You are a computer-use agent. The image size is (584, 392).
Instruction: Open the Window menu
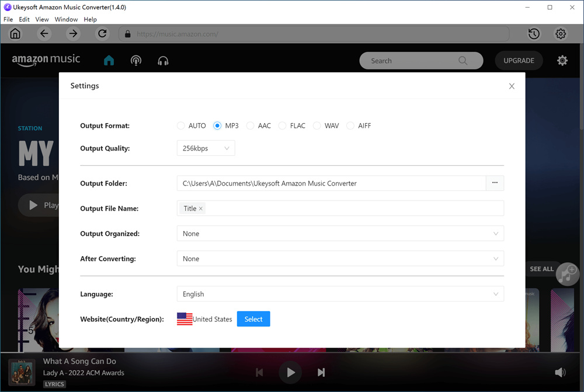[67, 19]
